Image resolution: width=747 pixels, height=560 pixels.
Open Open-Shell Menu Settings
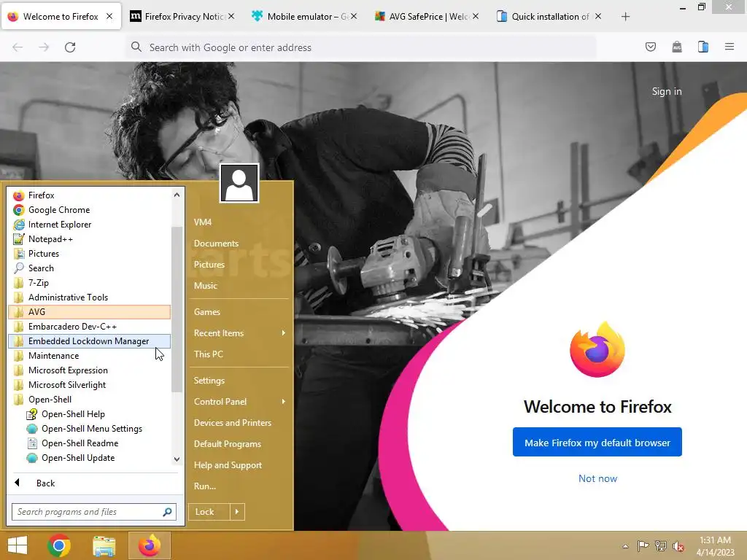click(x=90, y=429)
